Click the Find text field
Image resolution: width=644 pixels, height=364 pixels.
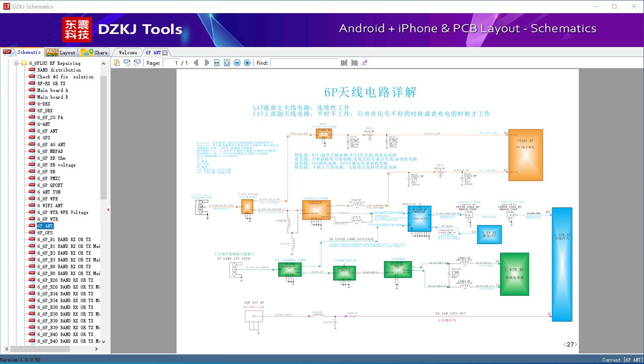(x=304, y=63)
